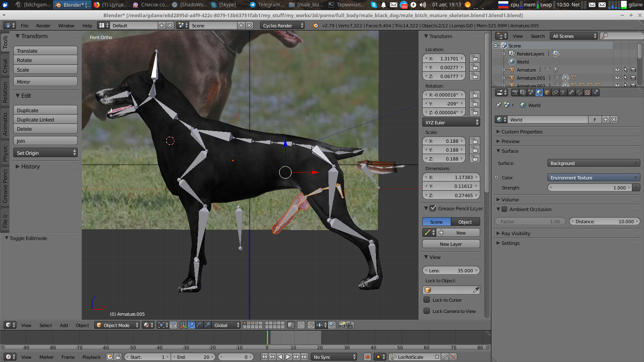Open the Object Mode dropdown
This screenshot has width=644, height=362.
click(117, 325)
